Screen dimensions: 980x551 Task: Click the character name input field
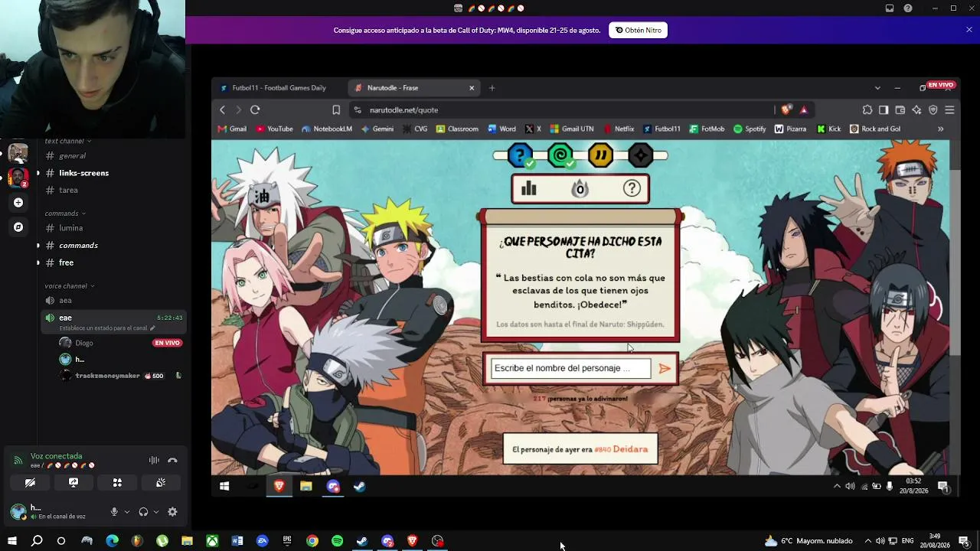pyautogui.click(x=570, y=368)
